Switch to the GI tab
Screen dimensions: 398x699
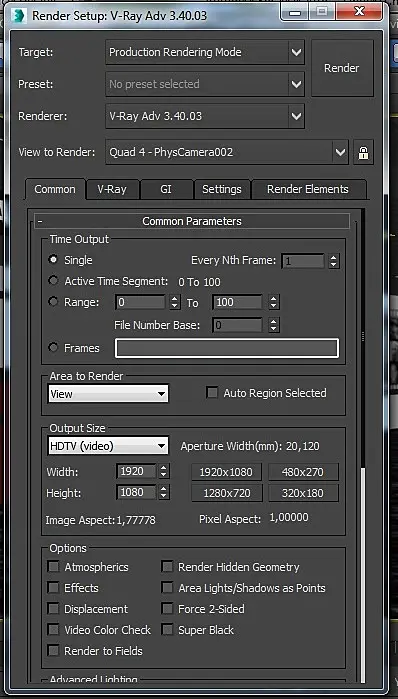pos(166,189)
